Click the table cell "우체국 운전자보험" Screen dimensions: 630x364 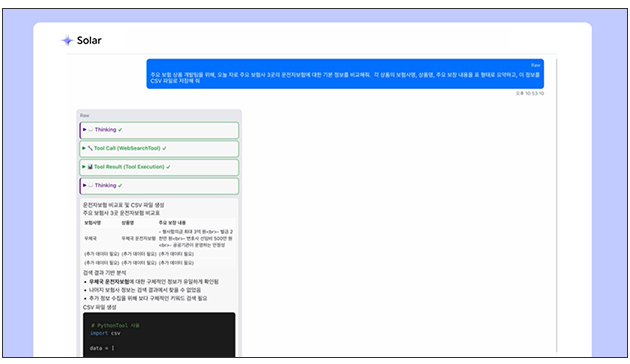tap(139, 238)
